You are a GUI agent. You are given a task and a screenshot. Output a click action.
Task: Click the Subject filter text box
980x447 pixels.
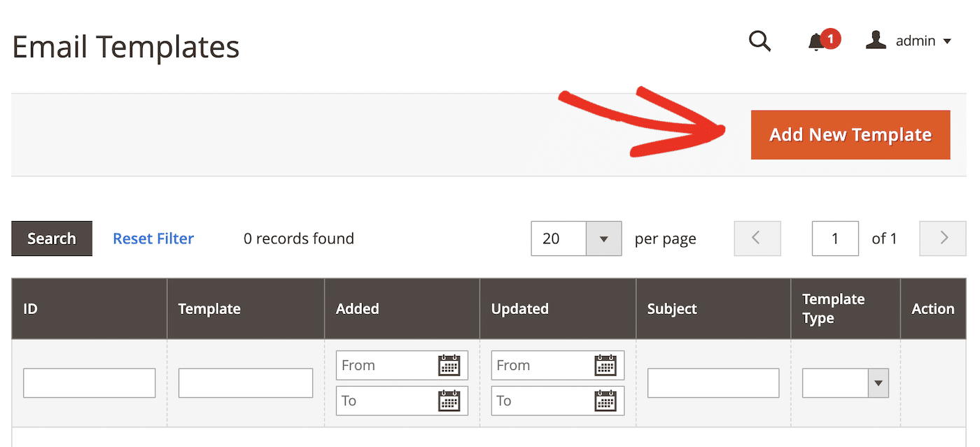pyautogui.click(x=713, y=383)
